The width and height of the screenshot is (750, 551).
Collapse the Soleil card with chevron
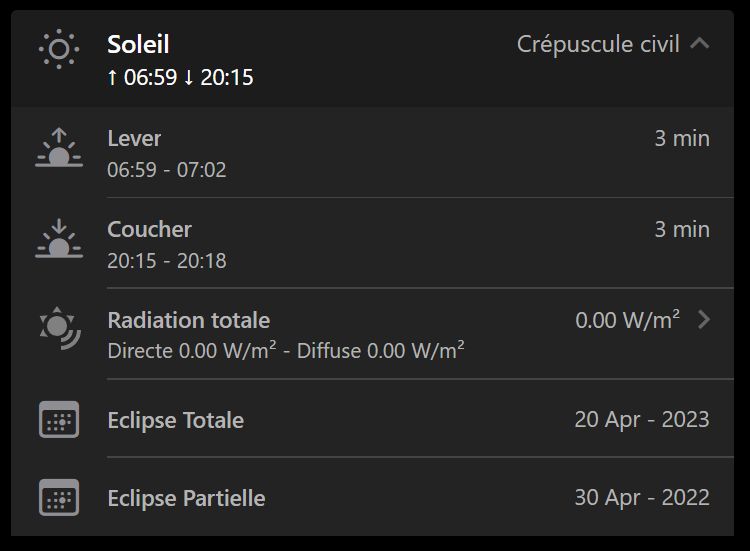700,44
